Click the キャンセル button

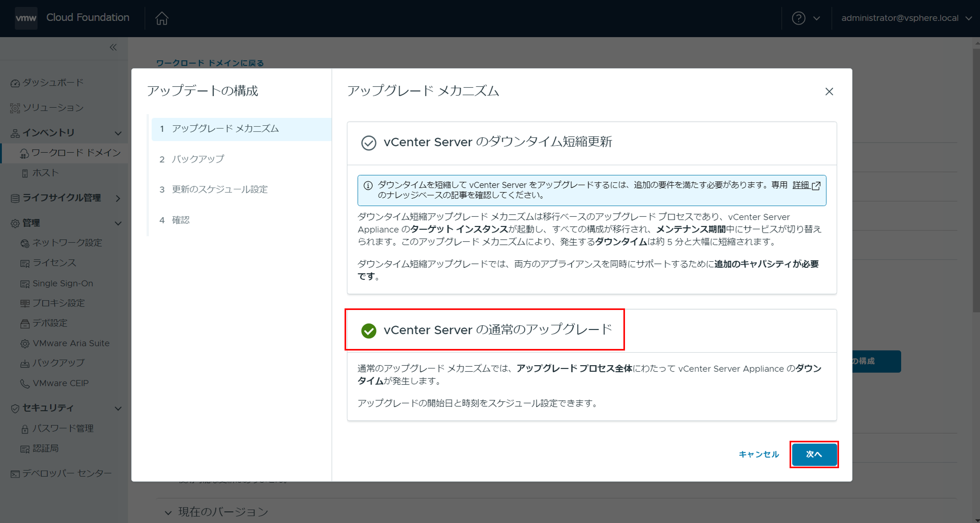(x=759, y=454)
